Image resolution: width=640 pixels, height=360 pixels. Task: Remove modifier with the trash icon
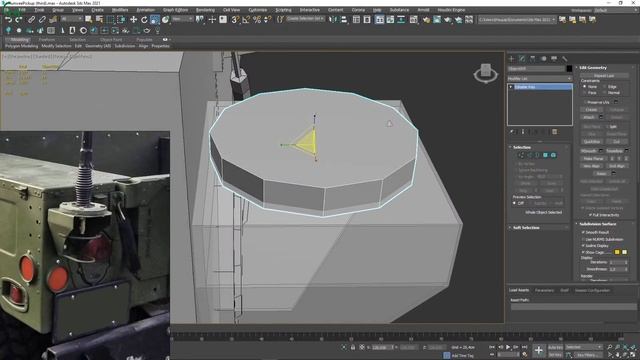[x=554, y=132]
